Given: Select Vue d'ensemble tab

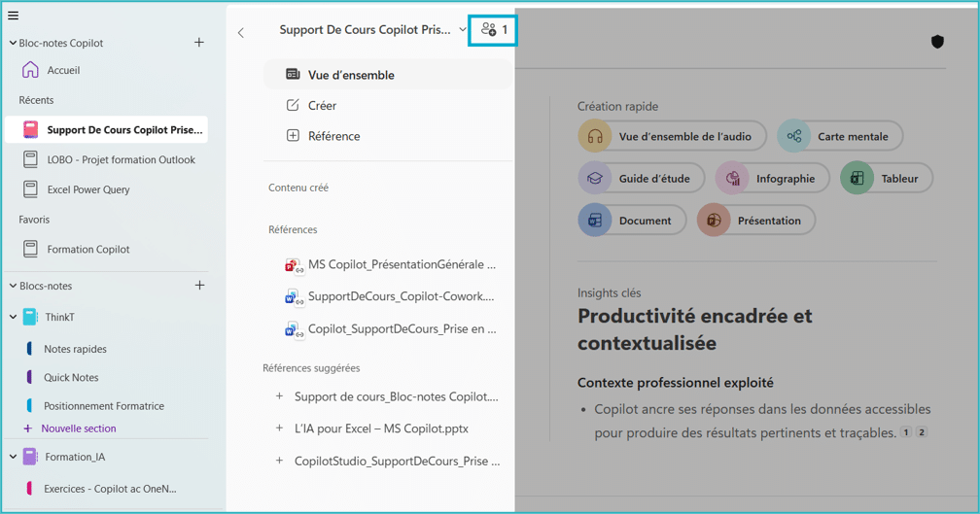Looking at the screenshot, I should (x=387, y=75).
